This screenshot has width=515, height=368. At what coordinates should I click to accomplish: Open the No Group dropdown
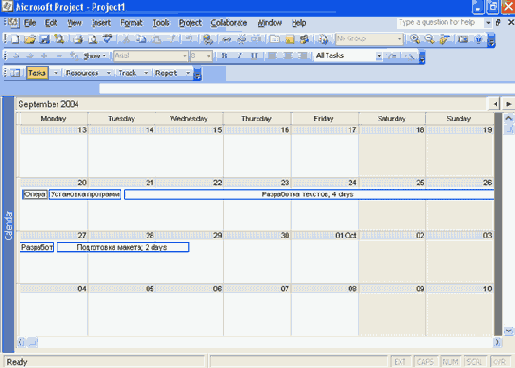click(399, 39)
